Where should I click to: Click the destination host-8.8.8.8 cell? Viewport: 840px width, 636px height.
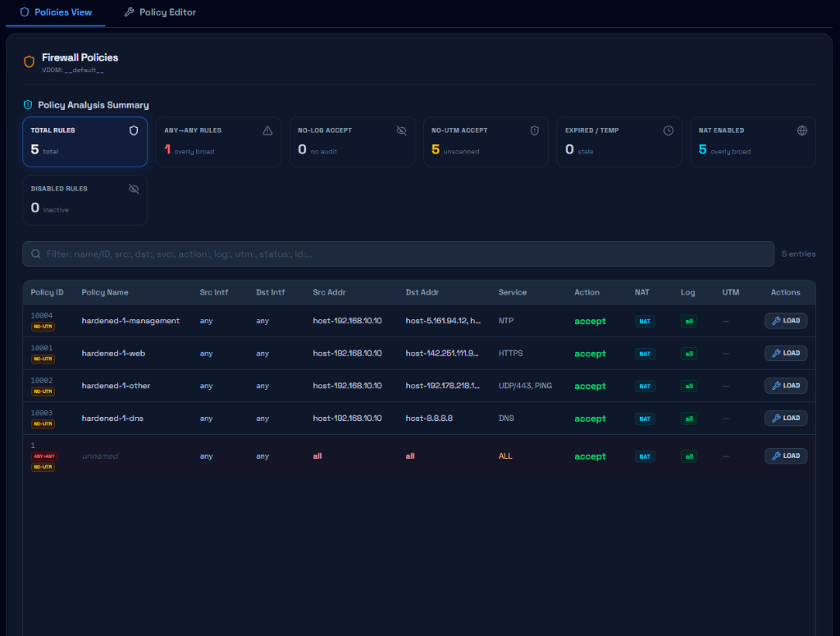click(x=429, y=419)
